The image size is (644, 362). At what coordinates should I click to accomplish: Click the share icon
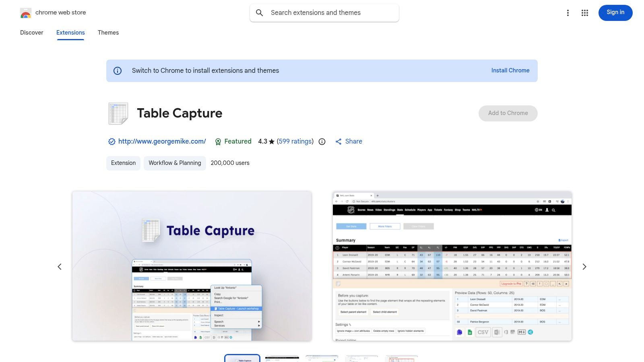click(x=339, y=142)
